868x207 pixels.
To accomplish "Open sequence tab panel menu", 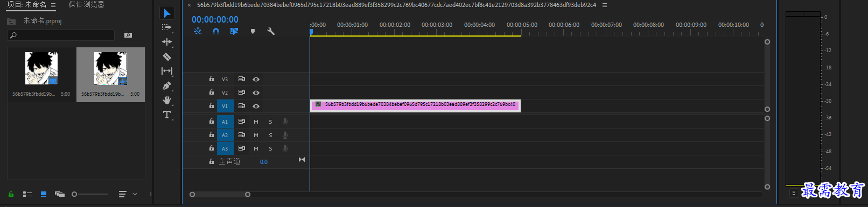I will click(605, 5).
